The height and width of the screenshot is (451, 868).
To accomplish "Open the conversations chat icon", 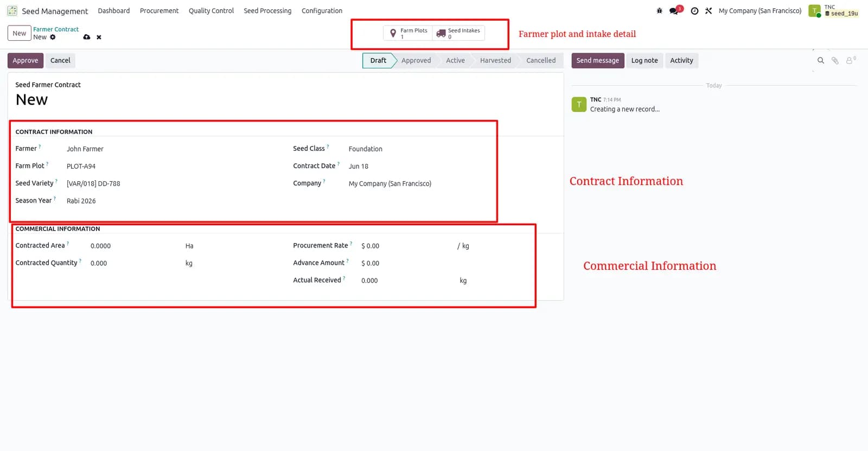I will 674,11.
